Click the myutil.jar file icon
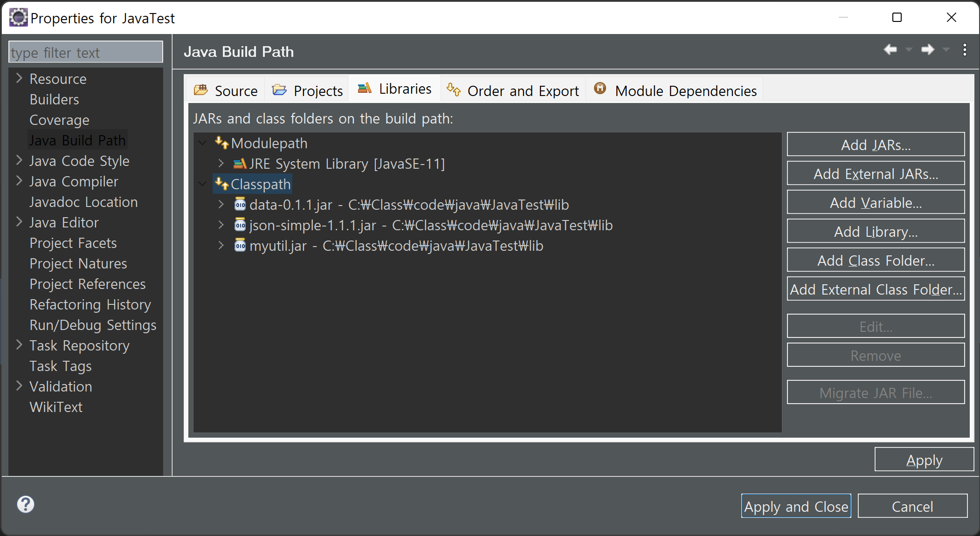980x536 pixels. [x=240, y=245]
